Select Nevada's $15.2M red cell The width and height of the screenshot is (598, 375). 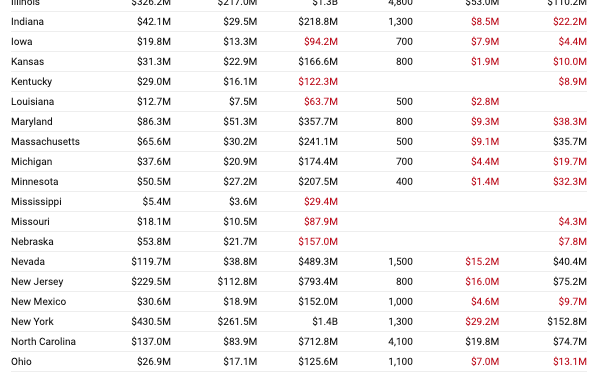click(x=482, y=262)
